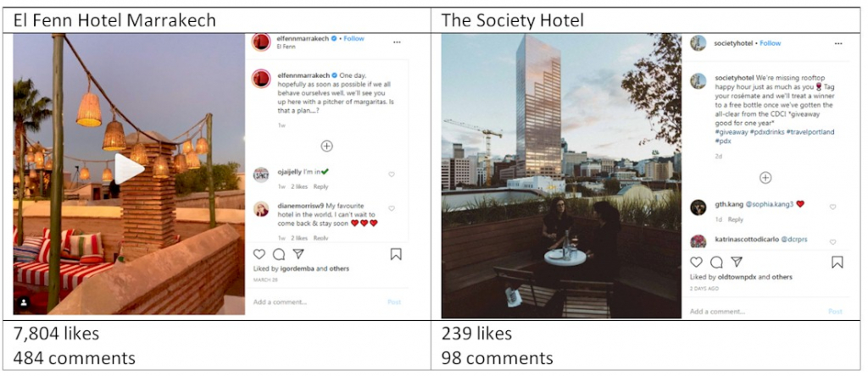Viewport: 868px width, 376px height.
Task: Follow the elfennmarrakech account
Action: (x=354, y=39)
